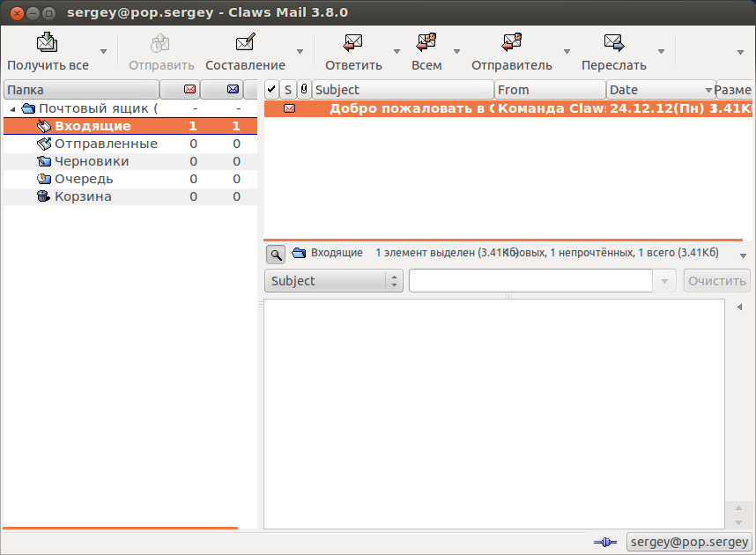Click the Всем (reply all) icon
Image resolution: width=756 pixels, height=555 pixels.
click(x=426, y=42)
